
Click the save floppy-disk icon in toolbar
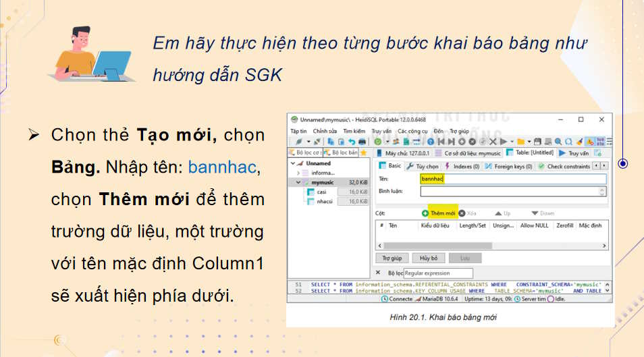point(537,142)
